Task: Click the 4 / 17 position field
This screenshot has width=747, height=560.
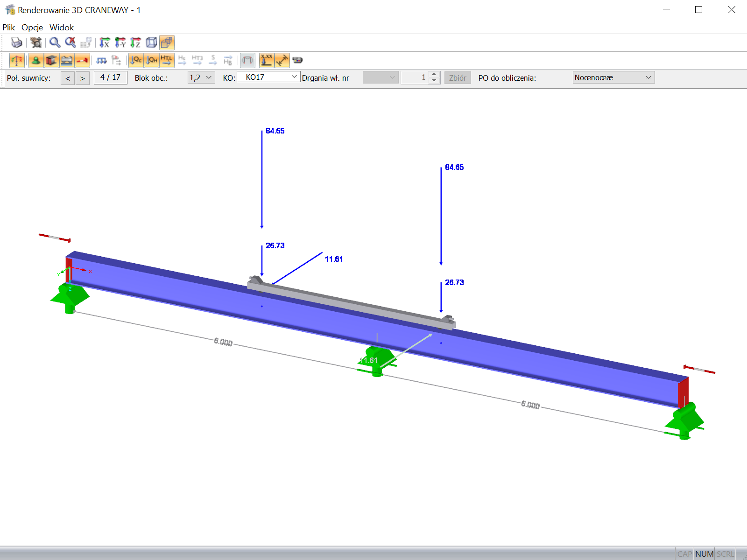Action: pos(110,77)
